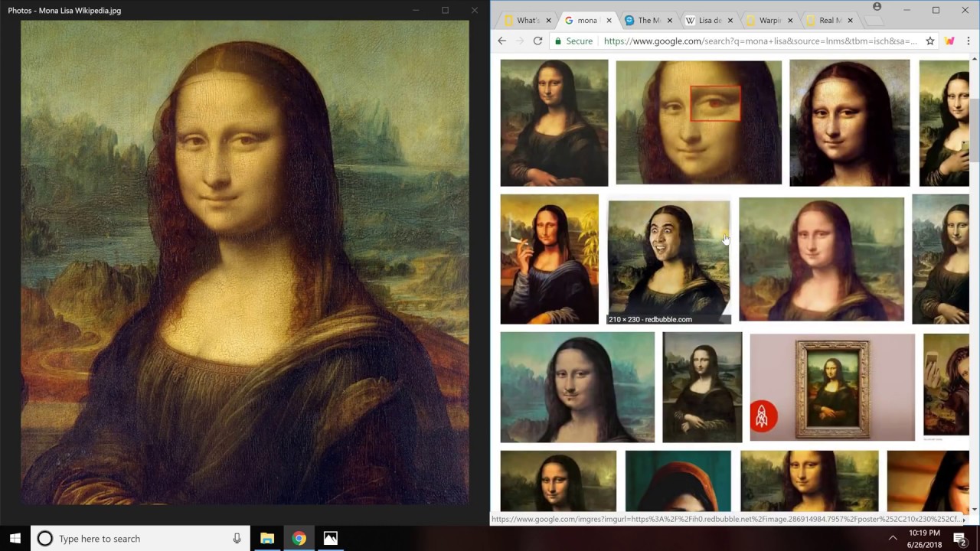Close the "The M" tab
Image resolution: width=980 pixels, height=551 pixels.
tap(671, 21)
